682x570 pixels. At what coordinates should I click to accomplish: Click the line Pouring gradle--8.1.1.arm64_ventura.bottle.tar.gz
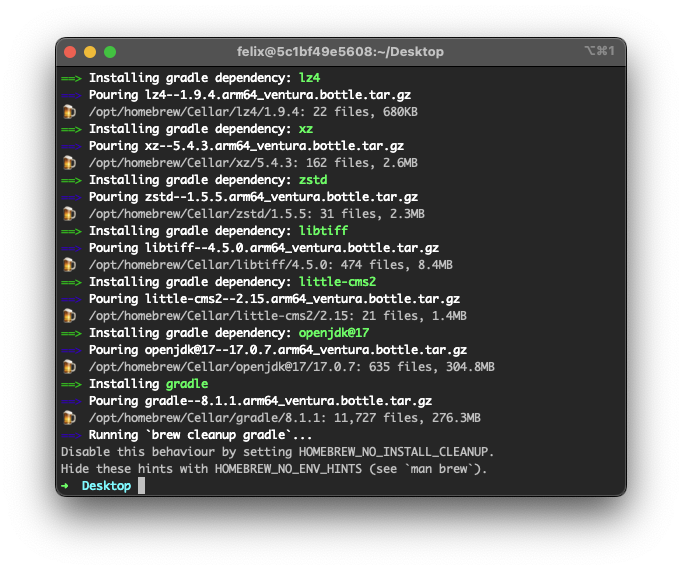260,401
